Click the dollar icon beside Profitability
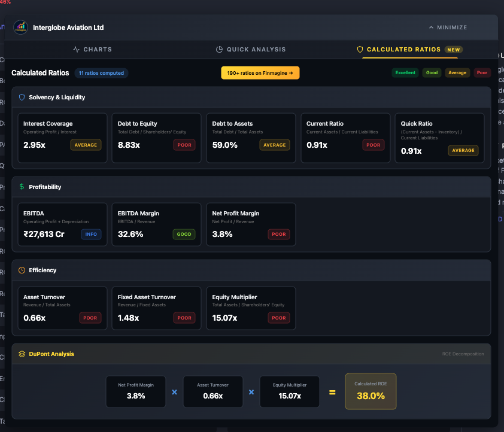 [22, 186]
